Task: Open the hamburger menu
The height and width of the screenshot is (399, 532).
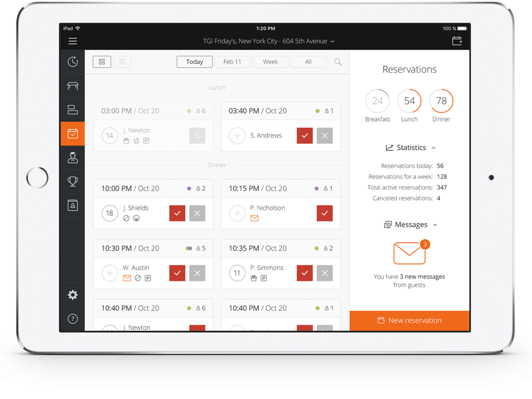Action: point(73,41)
